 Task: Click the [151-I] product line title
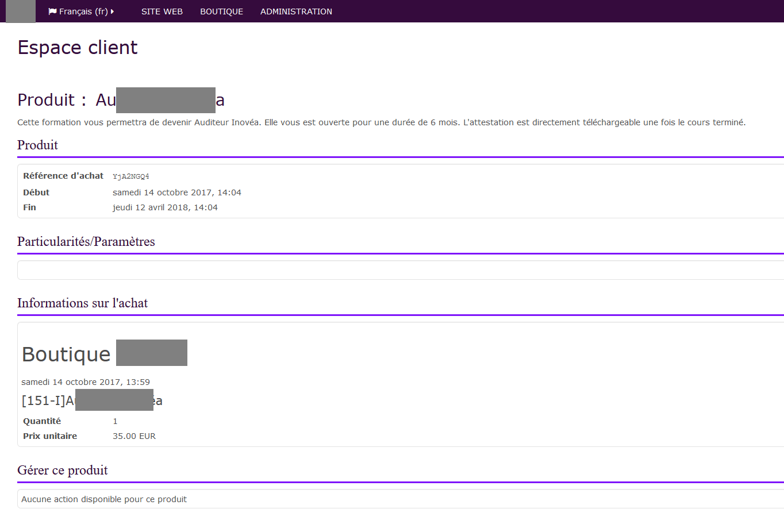pyautogui.click(x=46, y=401)
